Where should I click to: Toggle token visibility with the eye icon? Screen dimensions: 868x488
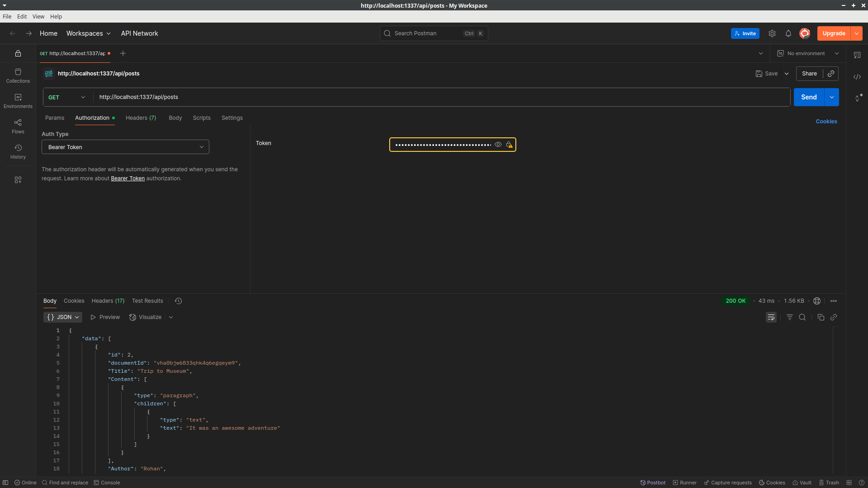coord(498,145)
